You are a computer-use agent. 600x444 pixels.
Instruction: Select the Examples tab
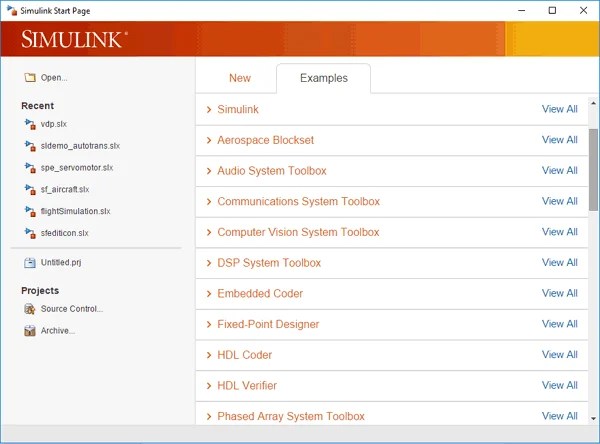(324, 78)
